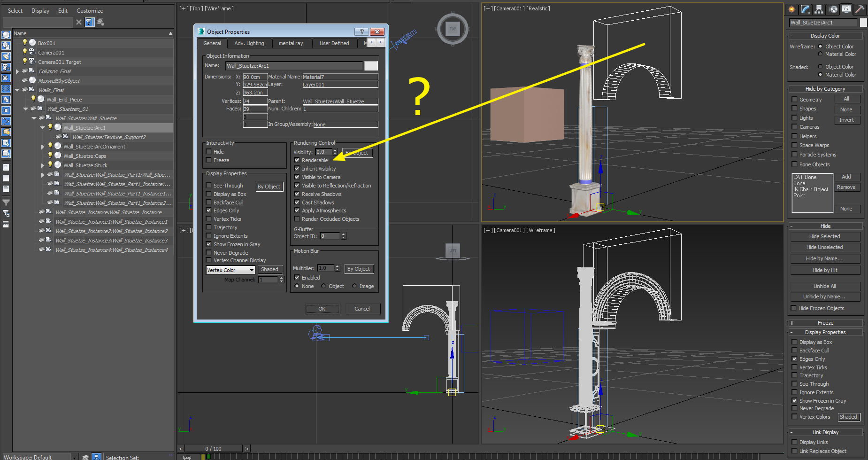The height and width of the screenshot is (460, 868).
Task: Open the Utilities panel with the hammer icon
Action: (x=860, y=9)
